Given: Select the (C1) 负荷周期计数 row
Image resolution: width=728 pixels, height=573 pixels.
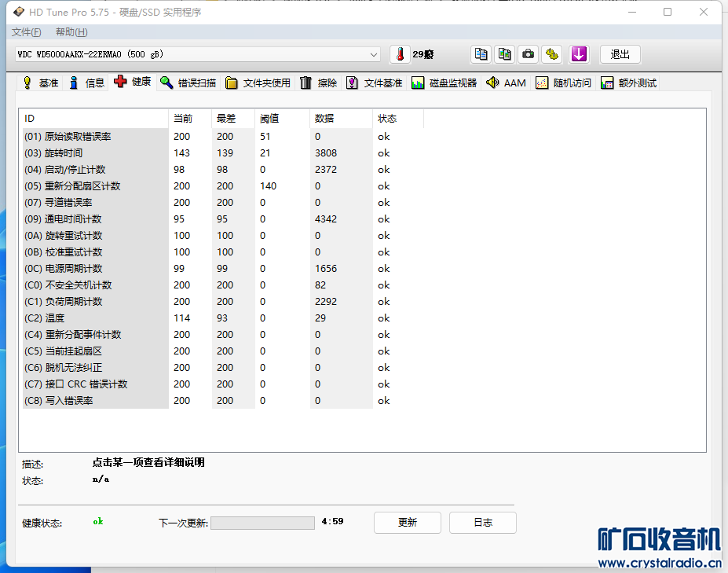Looking at the screenshot, I should (223, 302).
